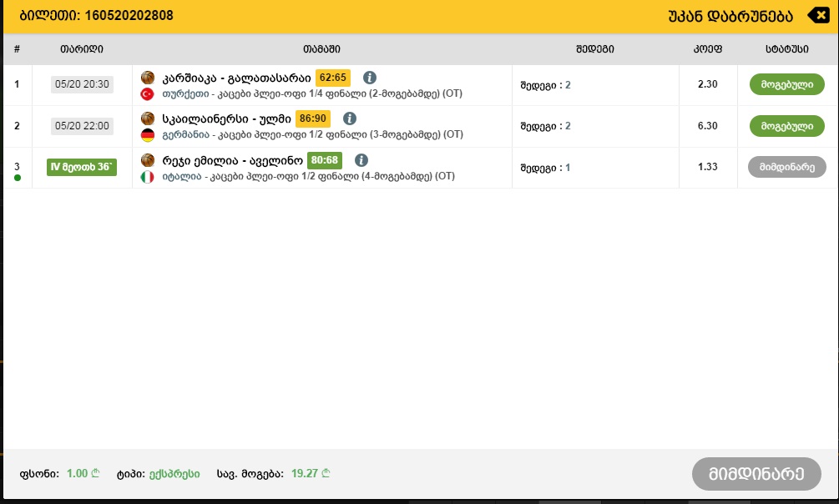This screenshot has height=504, width=839.
Task: Click the Italy flag icon
Action: [147, 177]
